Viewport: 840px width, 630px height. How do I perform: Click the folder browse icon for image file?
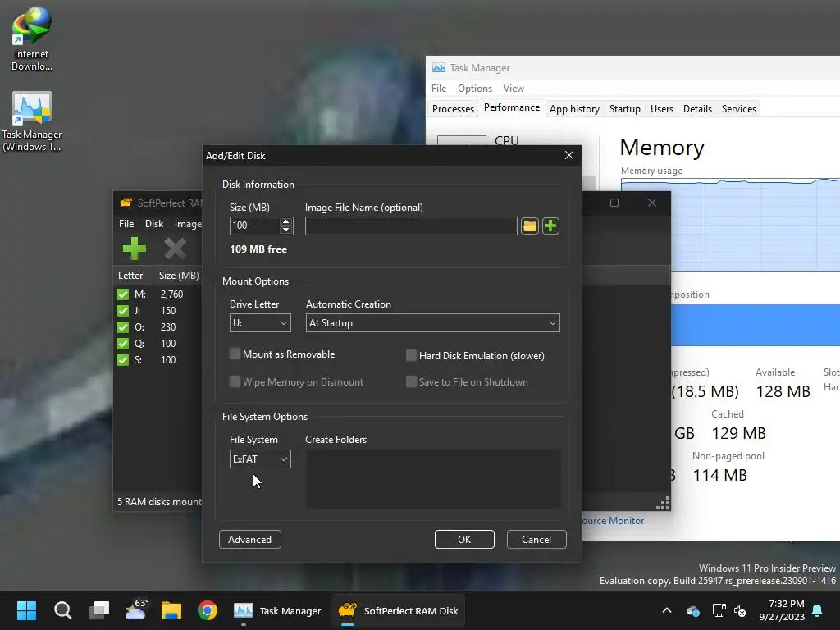tap(529, 226)
